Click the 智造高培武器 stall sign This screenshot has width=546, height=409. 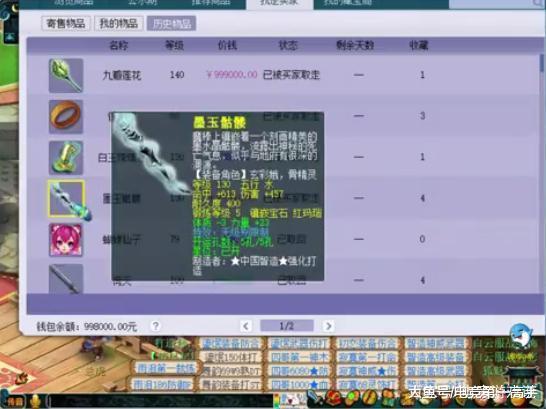pyautogui.click(x=435, y=370)
